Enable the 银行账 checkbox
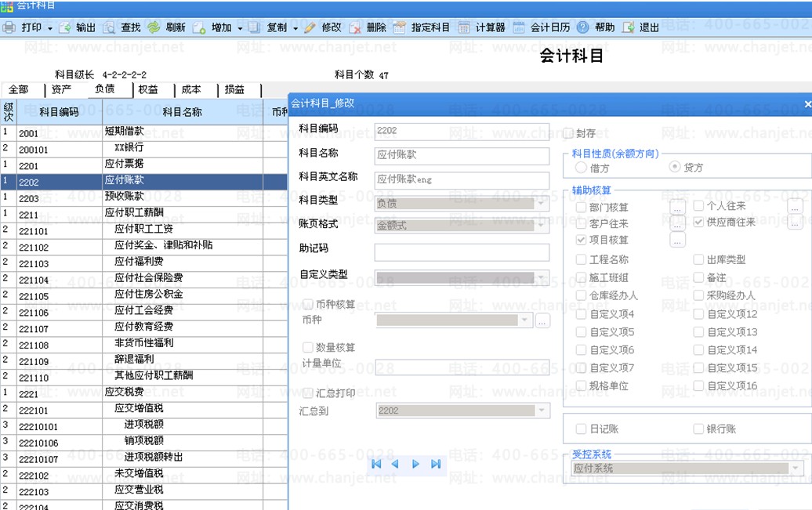Screen dimensions: 812x510 click(698, 429)
